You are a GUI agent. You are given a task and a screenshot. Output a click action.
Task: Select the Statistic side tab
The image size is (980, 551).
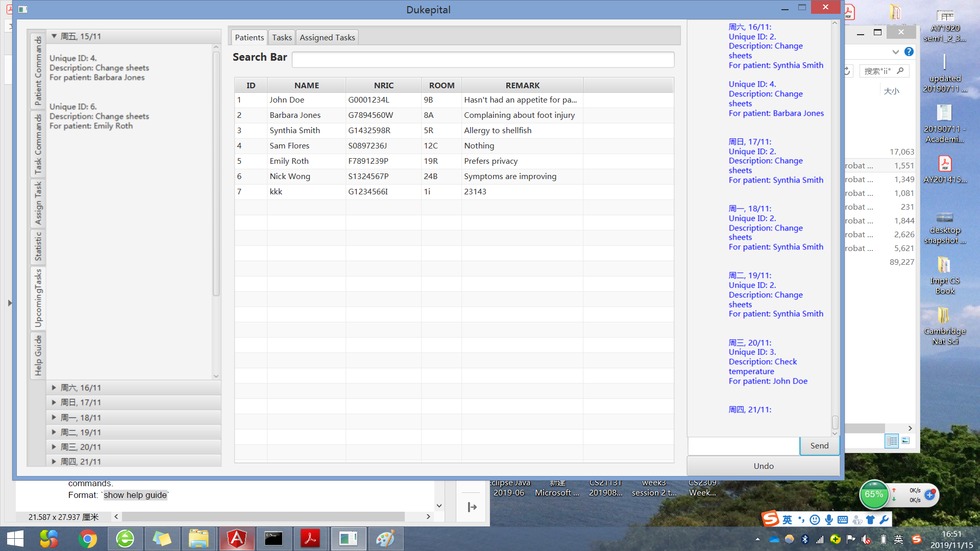coord(38,246)
